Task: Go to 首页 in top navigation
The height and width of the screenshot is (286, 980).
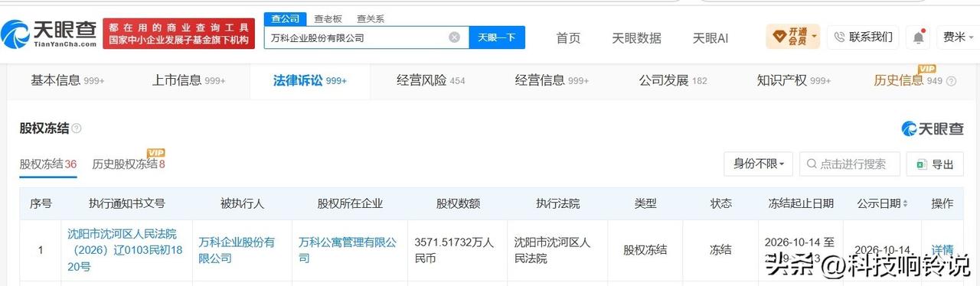Action: 568,37
